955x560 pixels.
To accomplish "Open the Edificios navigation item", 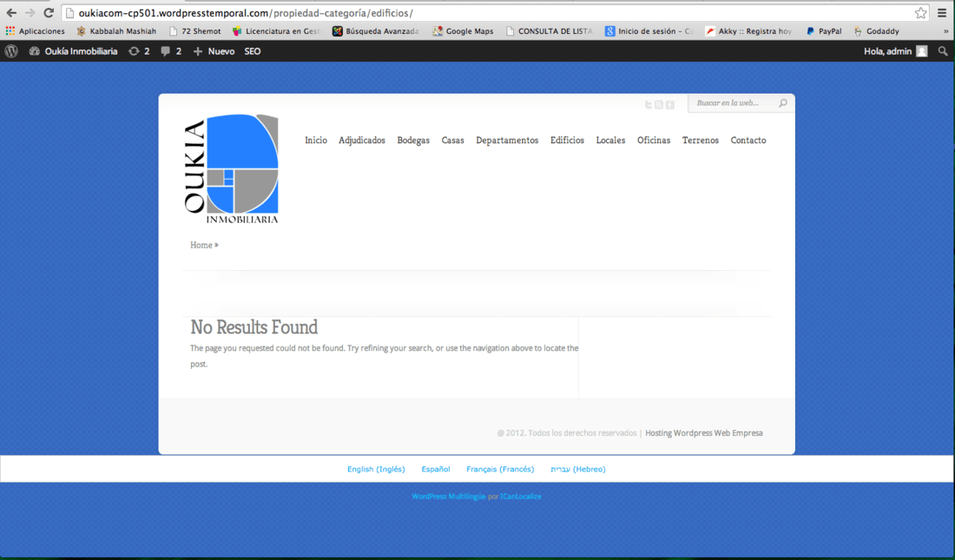I will [567, 140].
